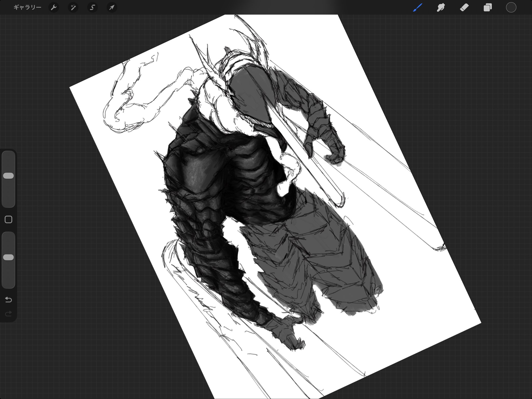Undo the last stroke
This screenshot has width=532, height=399.
coord(8,300)
